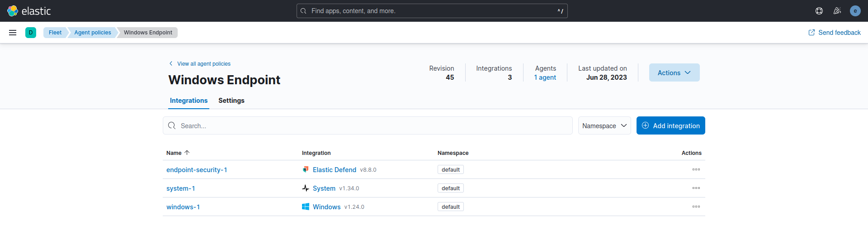This screenshot has width=868, height=236.
Task: Click the Add integration button
Action: tap(671, 125)
